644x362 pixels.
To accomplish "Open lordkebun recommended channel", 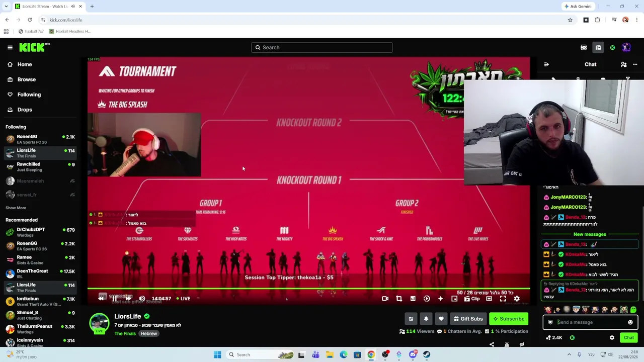I will (40, 301).
